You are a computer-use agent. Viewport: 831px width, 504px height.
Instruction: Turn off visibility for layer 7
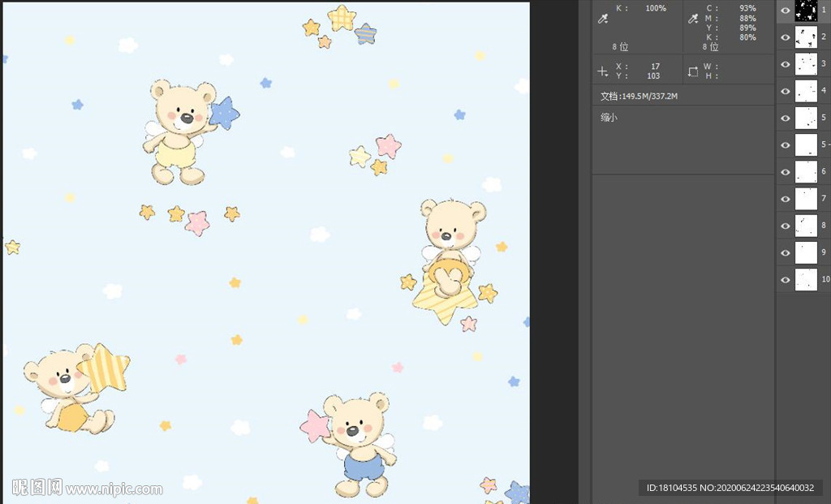point(786,199)
